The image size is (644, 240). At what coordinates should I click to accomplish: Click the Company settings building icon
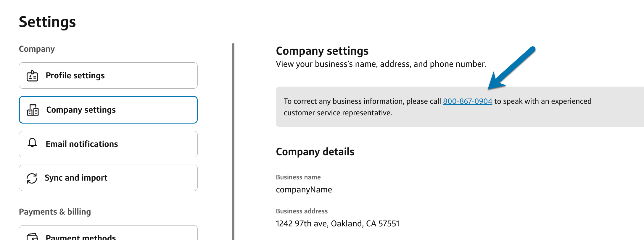[33, 110]
